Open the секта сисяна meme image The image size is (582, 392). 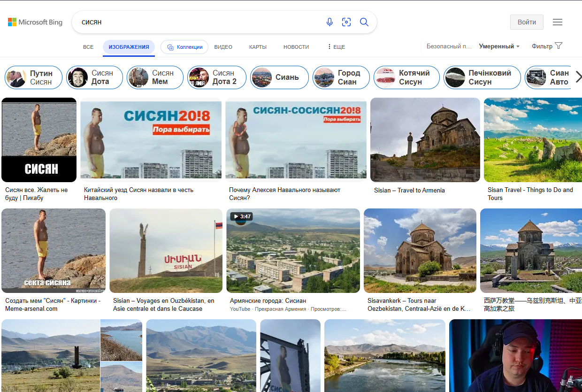[x=54, y=251]
